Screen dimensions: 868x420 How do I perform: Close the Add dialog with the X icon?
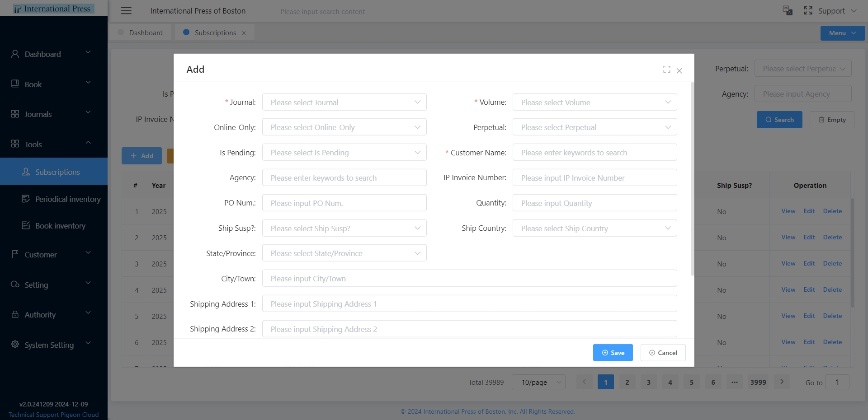[679, 70]
